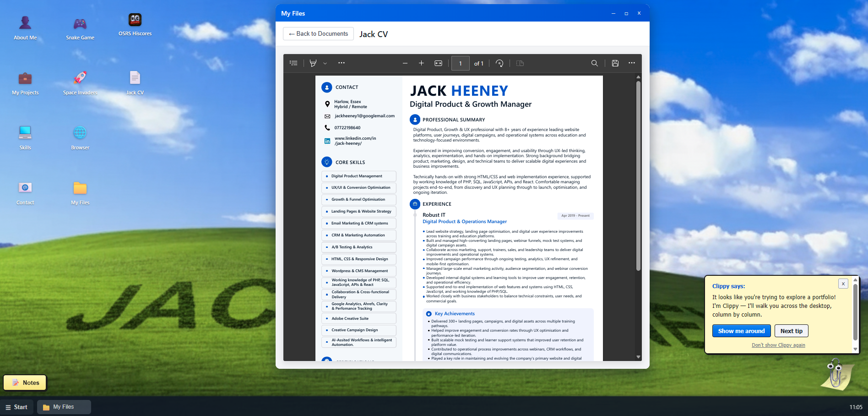
Task: Click the PDF page number field
Action: click(x=461, y=63)
